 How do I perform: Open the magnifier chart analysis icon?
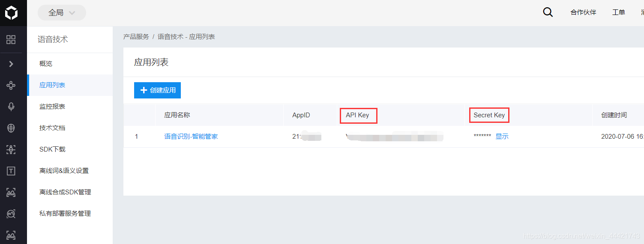point(11,214)
